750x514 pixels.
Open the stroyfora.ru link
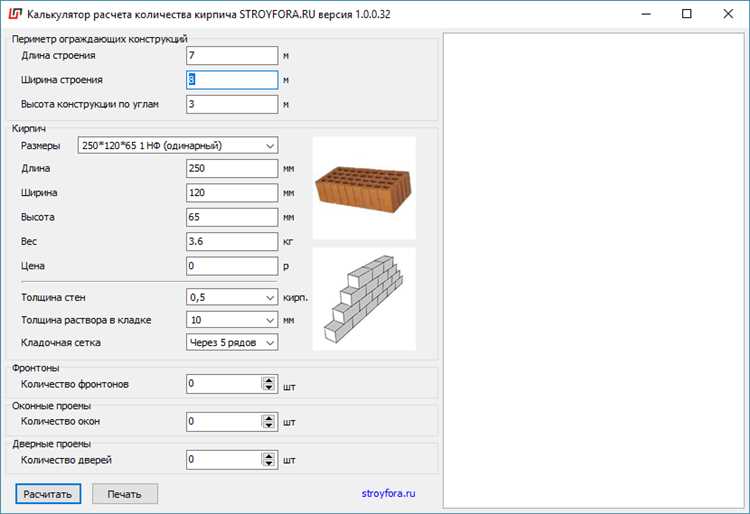tap(388, 493)
